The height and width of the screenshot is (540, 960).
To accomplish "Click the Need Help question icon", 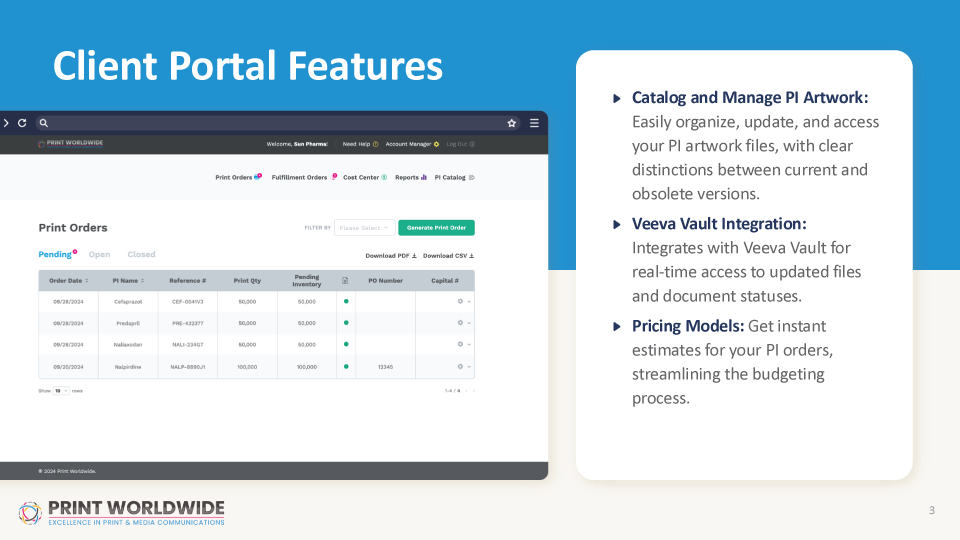I will coord(375,144).
